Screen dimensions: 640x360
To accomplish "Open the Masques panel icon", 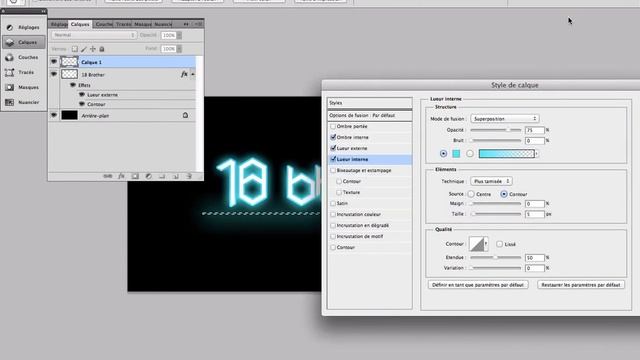I will point(10,87).
